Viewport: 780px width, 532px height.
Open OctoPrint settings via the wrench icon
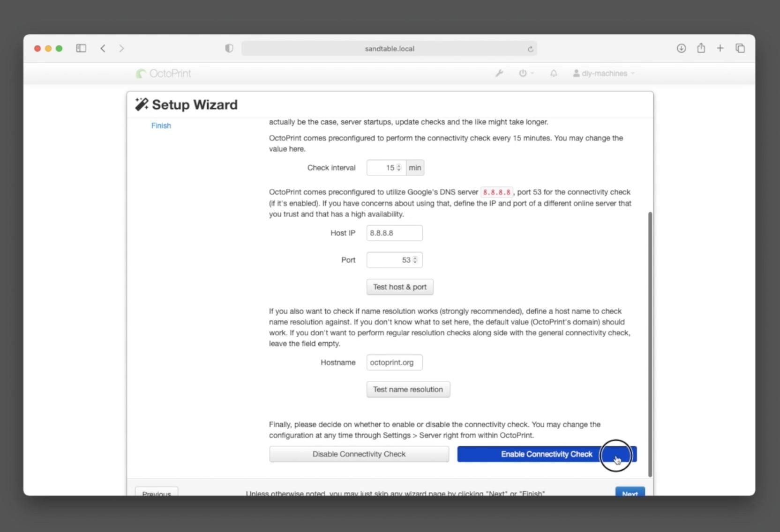[499, 73]
